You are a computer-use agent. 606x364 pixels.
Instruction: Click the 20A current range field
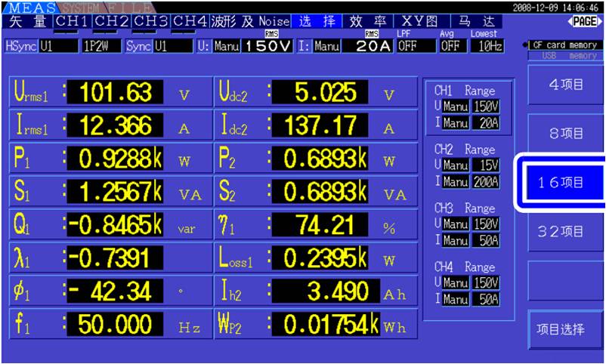click(x=364, y=46)
